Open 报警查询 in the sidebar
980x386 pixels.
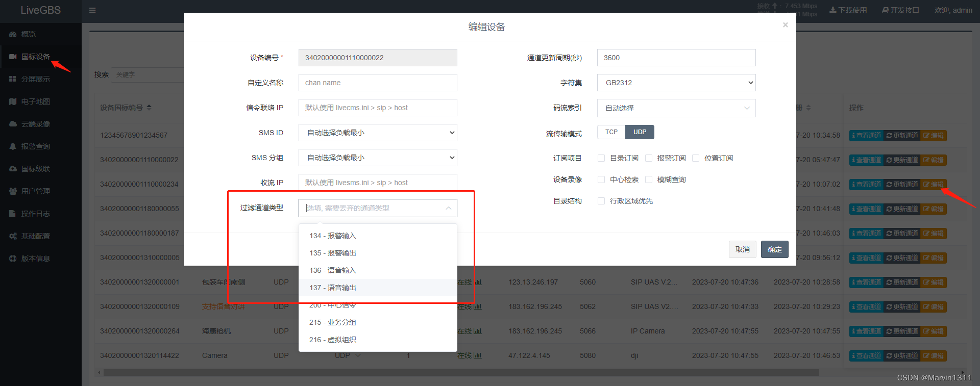36,146
